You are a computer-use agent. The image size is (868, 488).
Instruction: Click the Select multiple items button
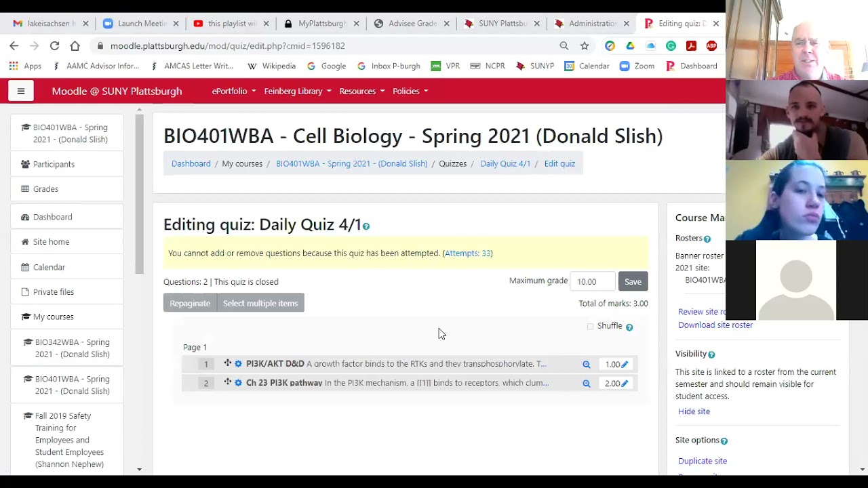[260, 303]
